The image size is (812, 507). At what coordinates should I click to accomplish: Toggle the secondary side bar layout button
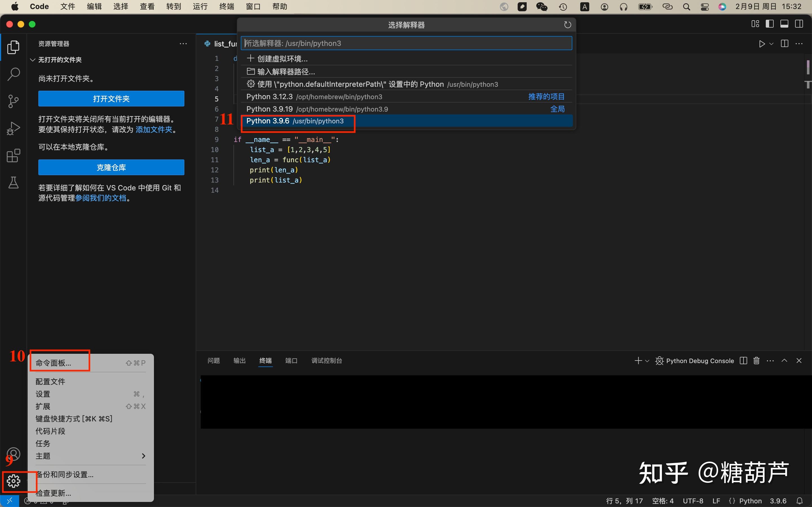coord(799,24)
